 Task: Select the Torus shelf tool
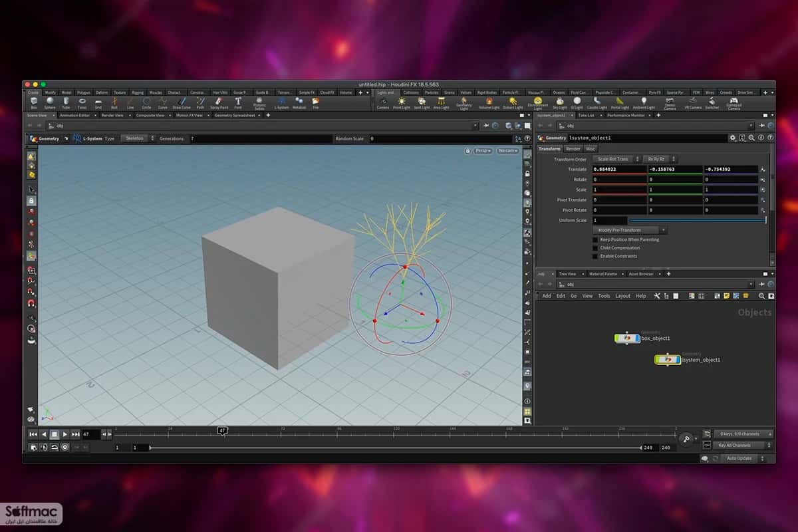(x=82, y=102)
